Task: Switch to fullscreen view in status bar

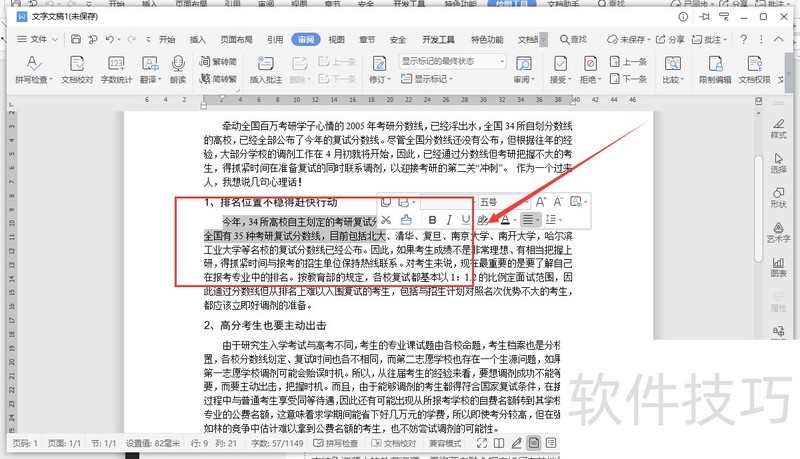Action: [x=482, y=443]
